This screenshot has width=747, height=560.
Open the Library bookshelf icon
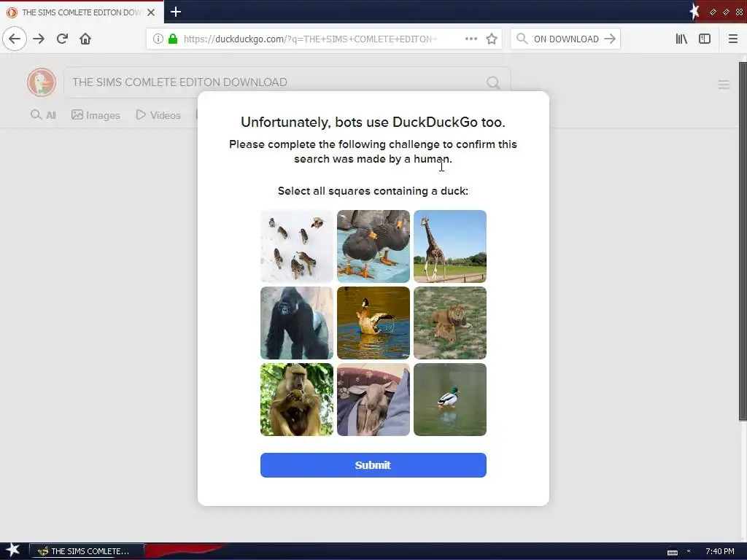682,39
